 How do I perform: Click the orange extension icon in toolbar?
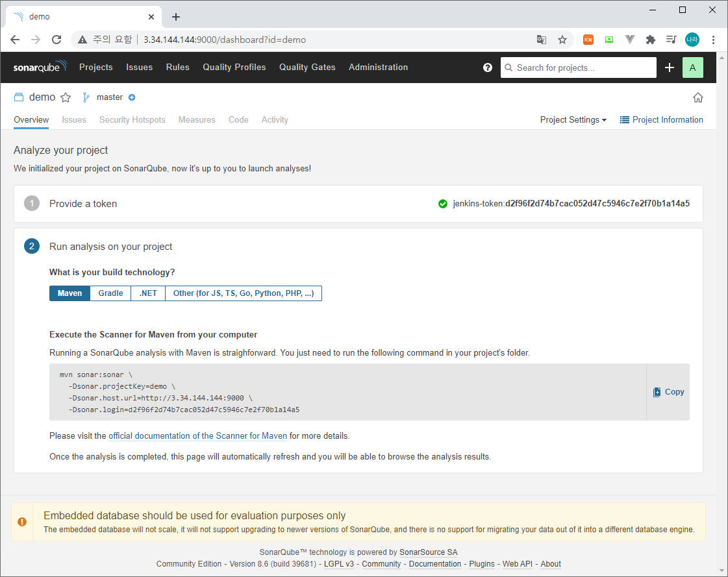[588, 40]
